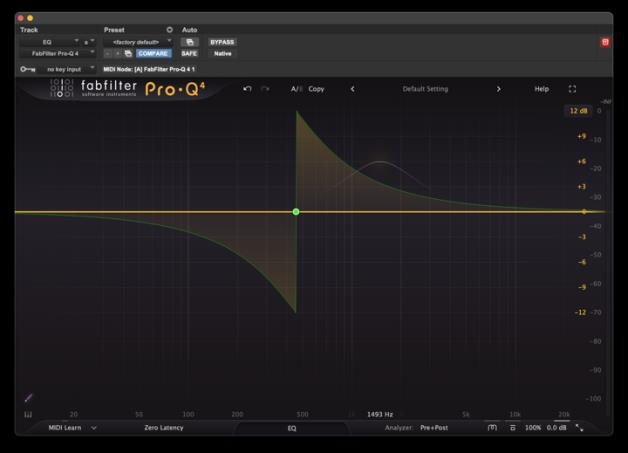Click the yellow gain scale handle on the right
628x453 pixels.
coord(584,211)
